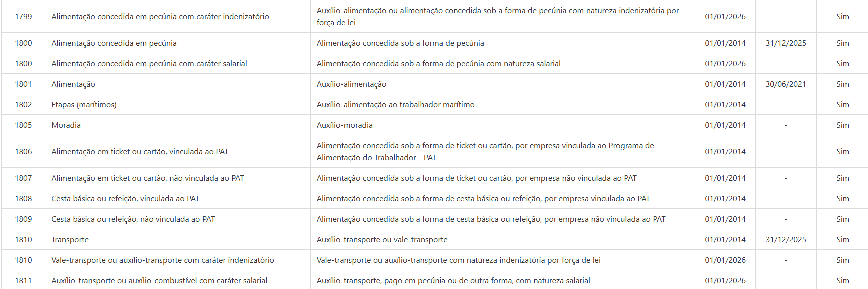
Task: Select the "Transporte" name cell
Action: pyautogui.click(x=70, y=240)
